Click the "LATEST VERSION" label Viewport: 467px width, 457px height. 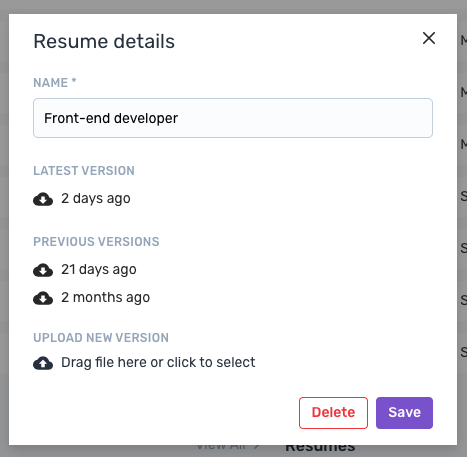pyautogui.click(x=84, y=171)
